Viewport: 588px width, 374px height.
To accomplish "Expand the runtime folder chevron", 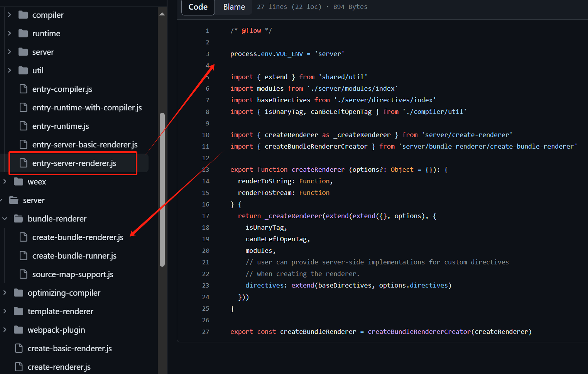I will [9, 34].
